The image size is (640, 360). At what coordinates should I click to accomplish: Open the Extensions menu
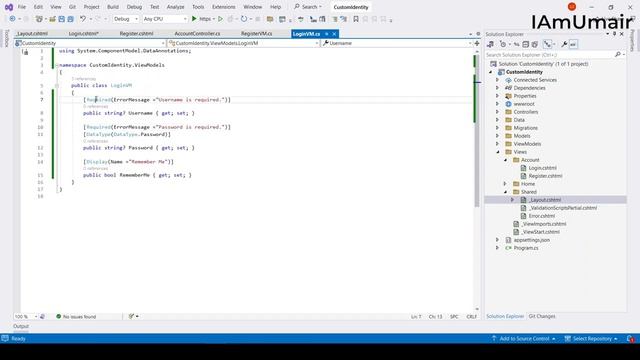224,7
